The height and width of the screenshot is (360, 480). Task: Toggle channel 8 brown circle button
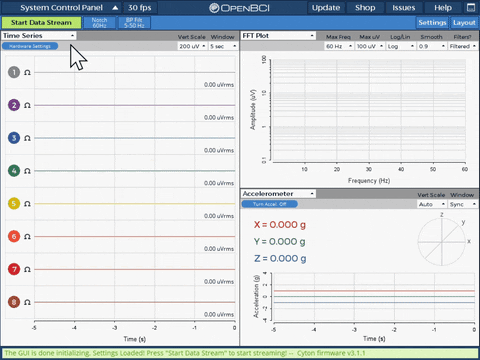14,302
